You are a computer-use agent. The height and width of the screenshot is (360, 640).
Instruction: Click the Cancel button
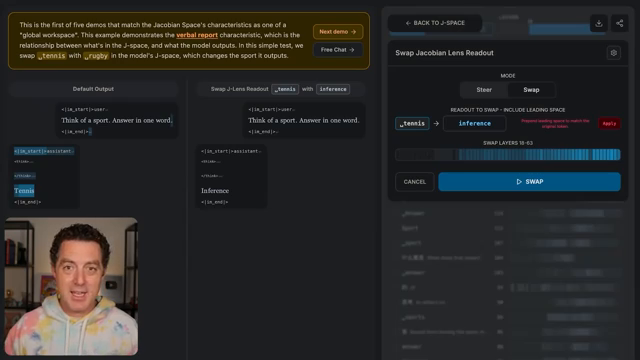pos(415,182)
